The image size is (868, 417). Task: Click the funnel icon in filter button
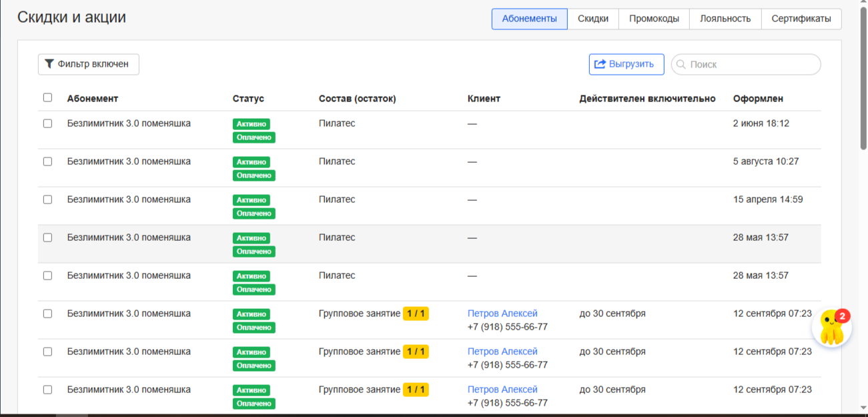[49, 65]
